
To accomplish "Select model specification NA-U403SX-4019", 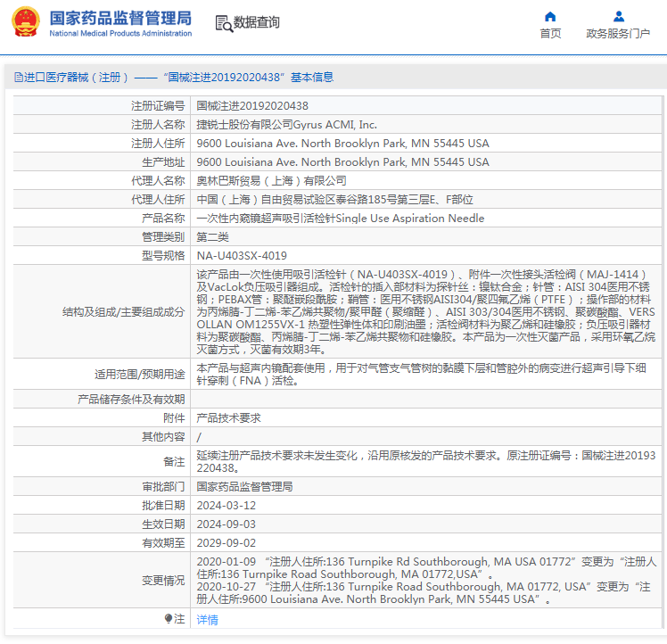I will [242, 256].
